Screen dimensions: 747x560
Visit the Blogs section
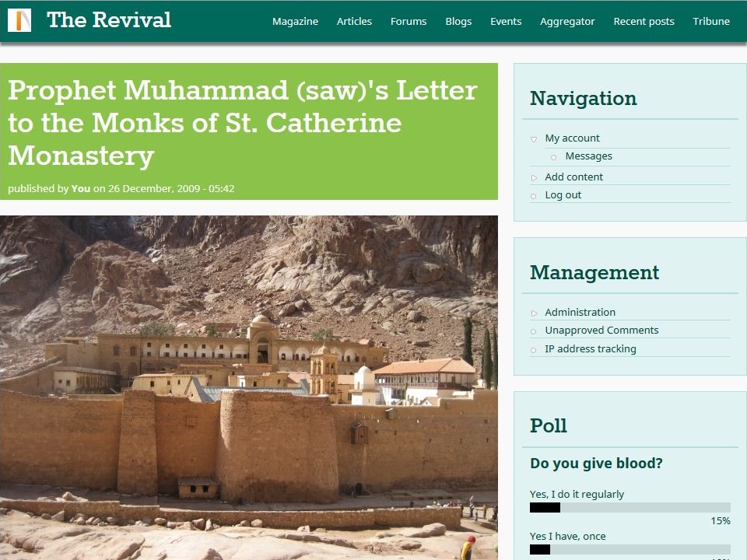click(458, 22)
